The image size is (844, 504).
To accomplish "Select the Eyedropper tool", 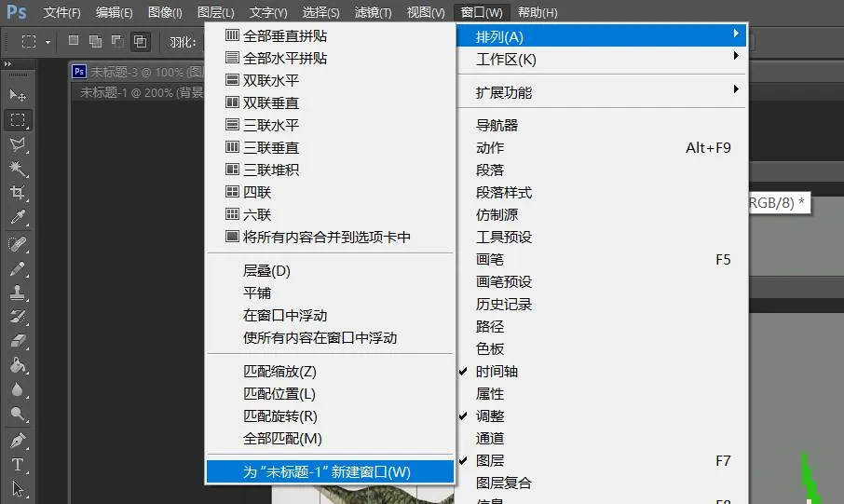I will pos(17,216).
